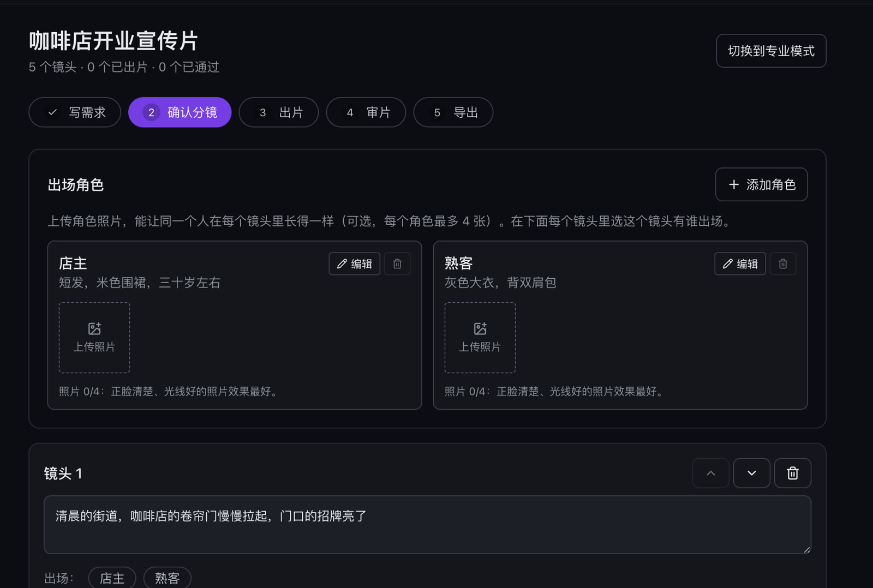This screenshot has width=873, height=588.
Task: Click the 镜头 1 description text field
Action: point(427,525)
